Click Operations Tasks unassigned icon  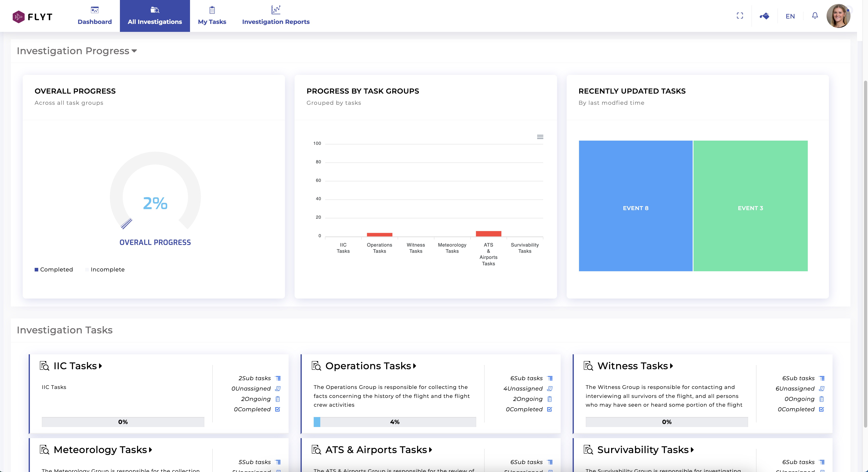pyautogui.click(x=550, y=389)
